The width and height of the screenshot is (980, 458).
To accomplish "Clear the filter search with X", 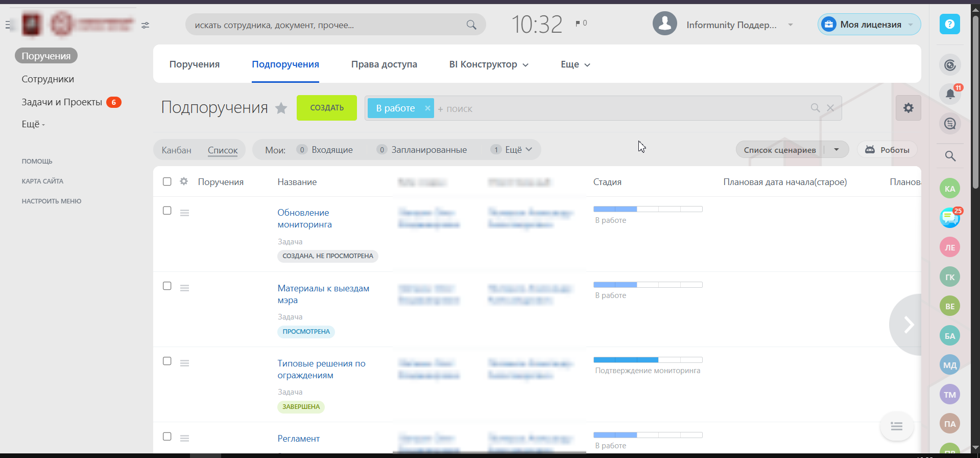I will click(830, 108).
